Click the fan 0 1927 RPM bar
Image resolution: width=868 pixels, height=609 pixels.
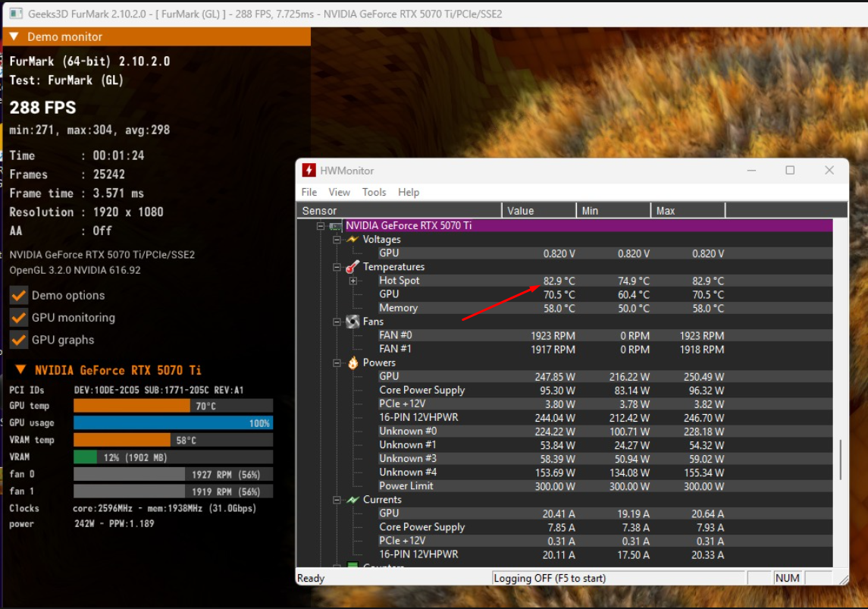point(174,475)
